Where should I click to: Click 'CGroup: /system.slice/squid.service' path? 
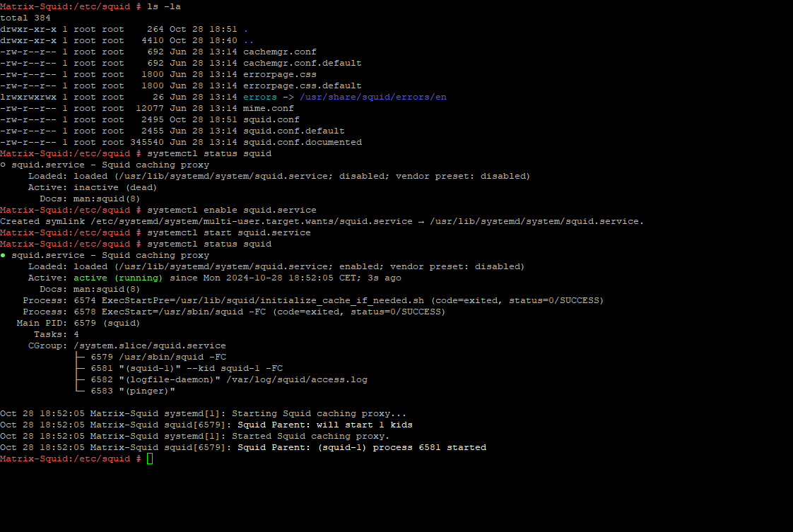tap(127, 346)
